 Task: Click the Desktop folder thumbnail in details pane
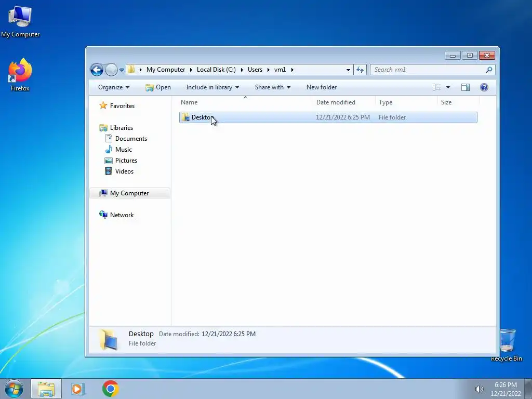(x=109, y=339)
